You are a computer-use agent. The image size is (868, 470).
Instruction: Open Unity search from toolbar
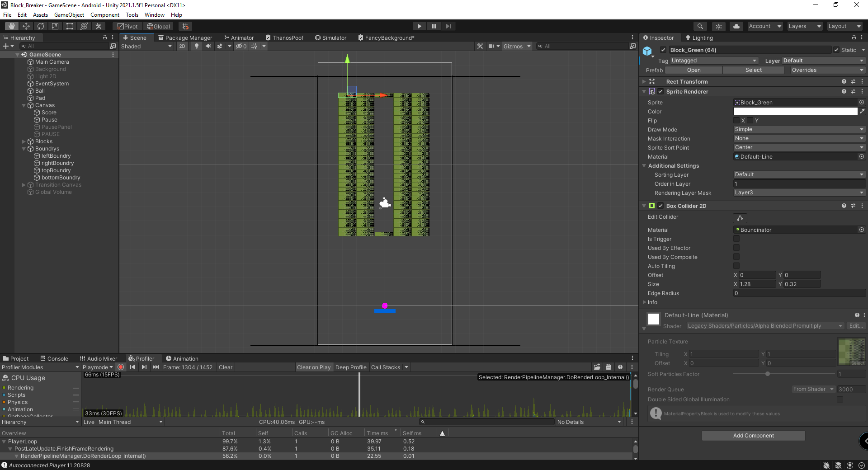click(x=700, y=26)
